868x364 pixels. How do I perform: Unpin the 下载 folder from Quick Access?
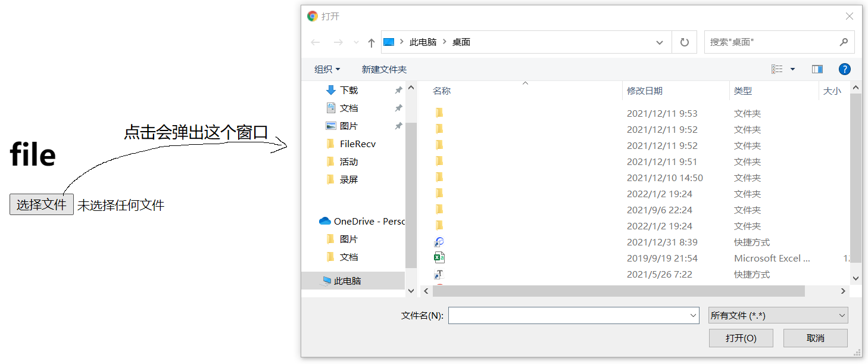click(x=399, y=89)
